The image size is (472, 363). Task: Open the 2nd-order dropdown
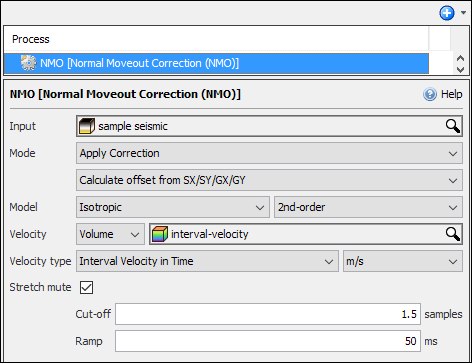(x=368, y=207)
